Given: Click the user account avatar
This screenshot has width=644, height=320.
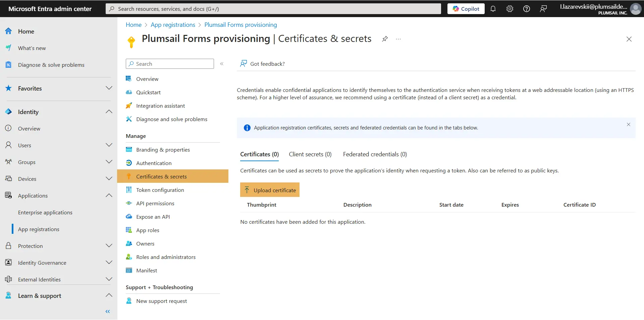Looking at the screenshot, I should [x=635, y=9].
